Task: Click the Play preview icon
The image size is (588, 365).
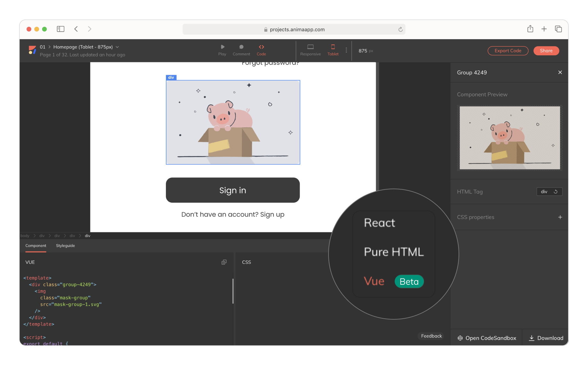Action: pos(222,47)
